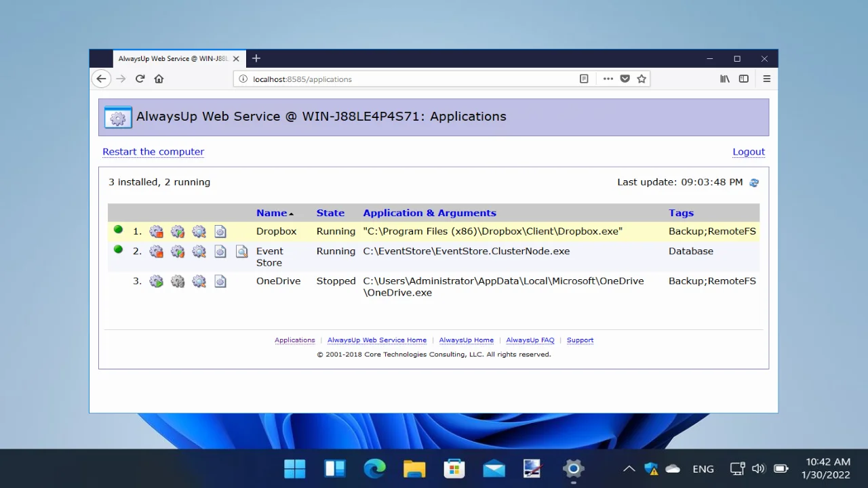Show site information for localhost
This screenshot has height=488, width=868.
(243, 79)
